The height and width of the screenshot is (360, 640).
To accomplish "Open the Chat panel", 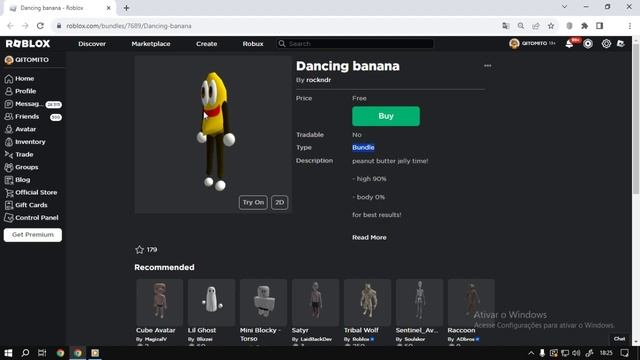I will click(619, 339).
